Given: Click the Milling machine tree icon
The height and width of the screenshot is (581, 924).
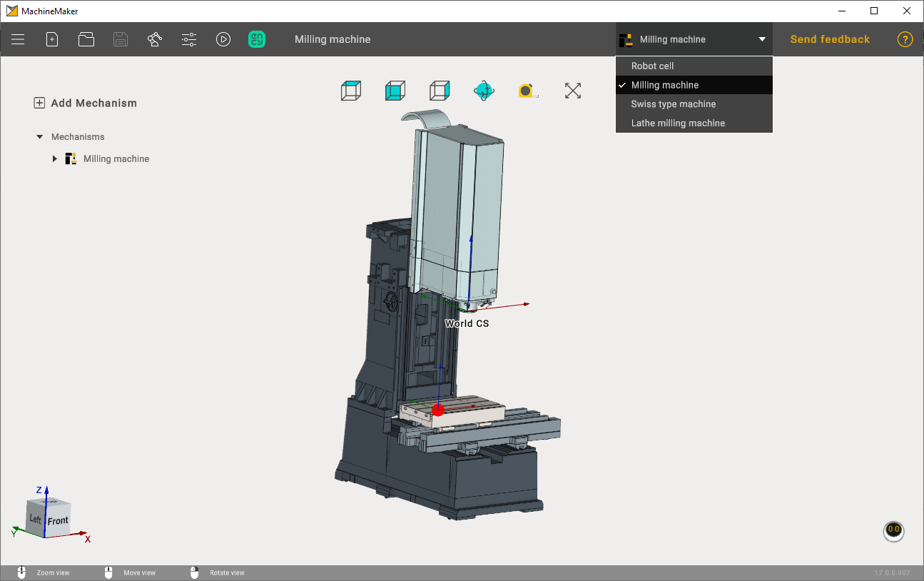Looking at the screenshot, I should [x=71, y=158].
